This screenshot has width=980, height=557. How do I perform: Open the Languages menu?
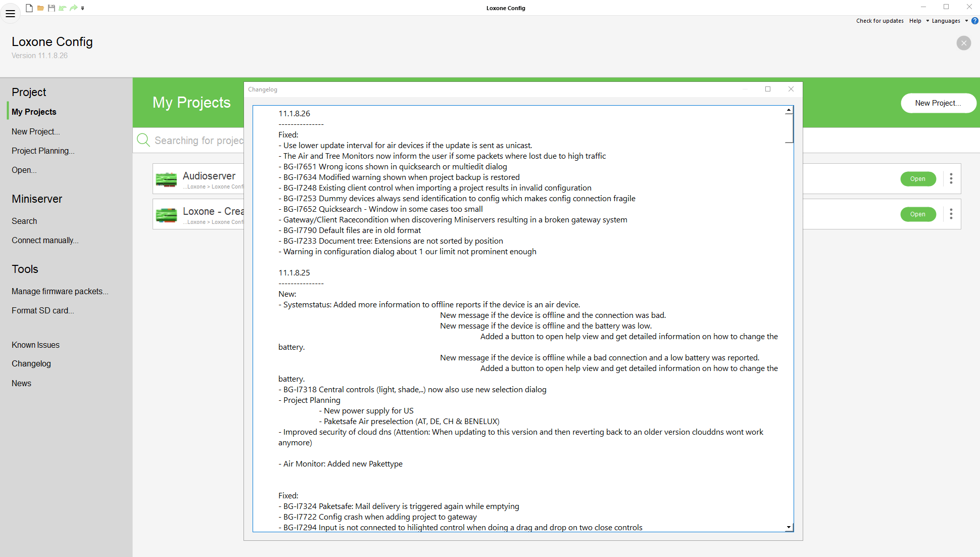(x=946, y=21)
